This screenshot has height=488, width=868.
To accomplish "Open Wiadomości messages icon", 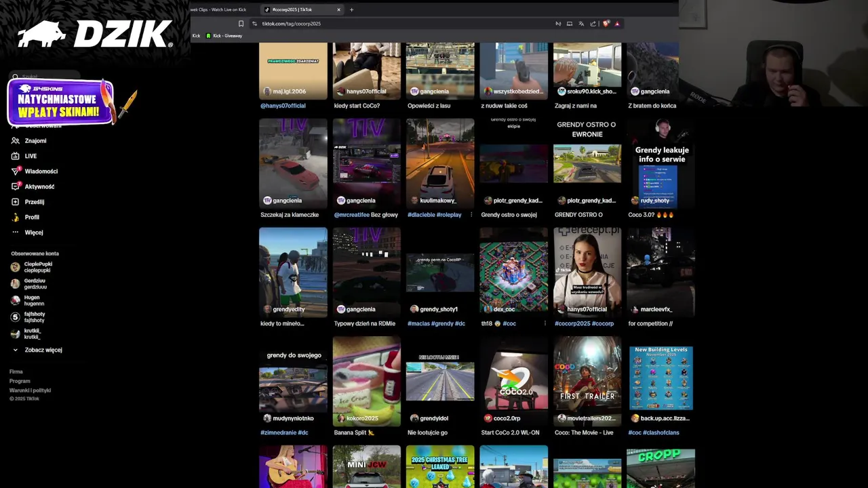I will [15, 171].
